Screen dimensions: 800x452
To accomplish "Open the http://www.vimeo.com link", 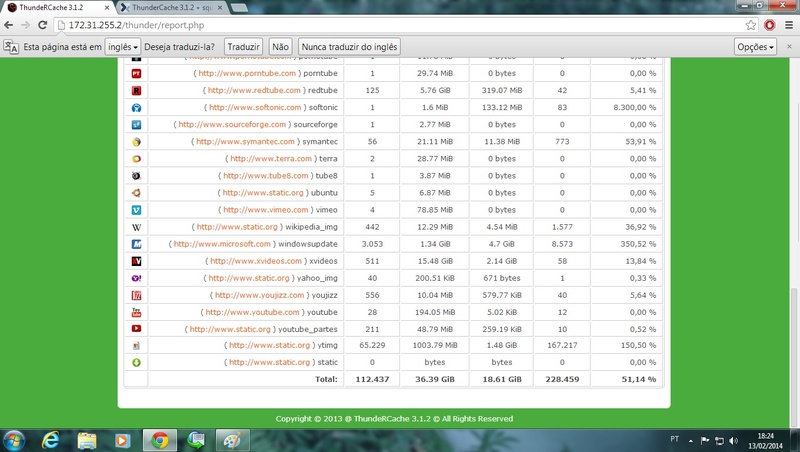I will point(266,210).
